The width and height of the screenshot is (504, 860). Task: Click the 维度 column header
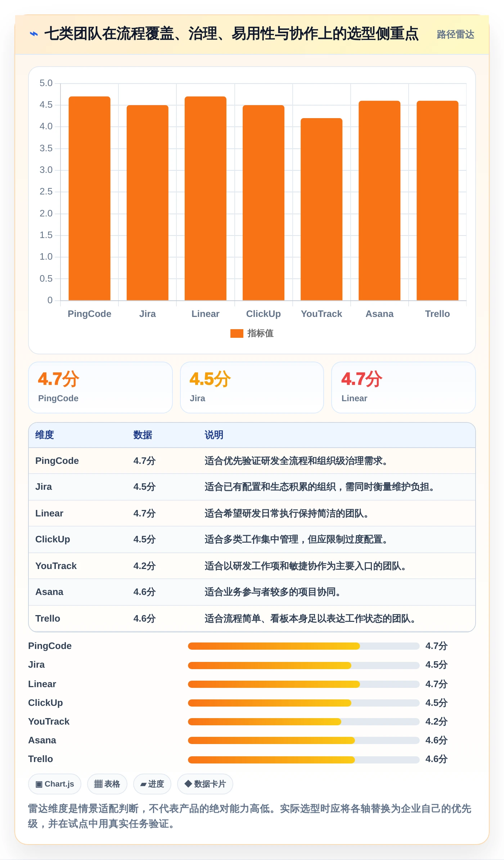pyautogui.click(x=45, y=435)
